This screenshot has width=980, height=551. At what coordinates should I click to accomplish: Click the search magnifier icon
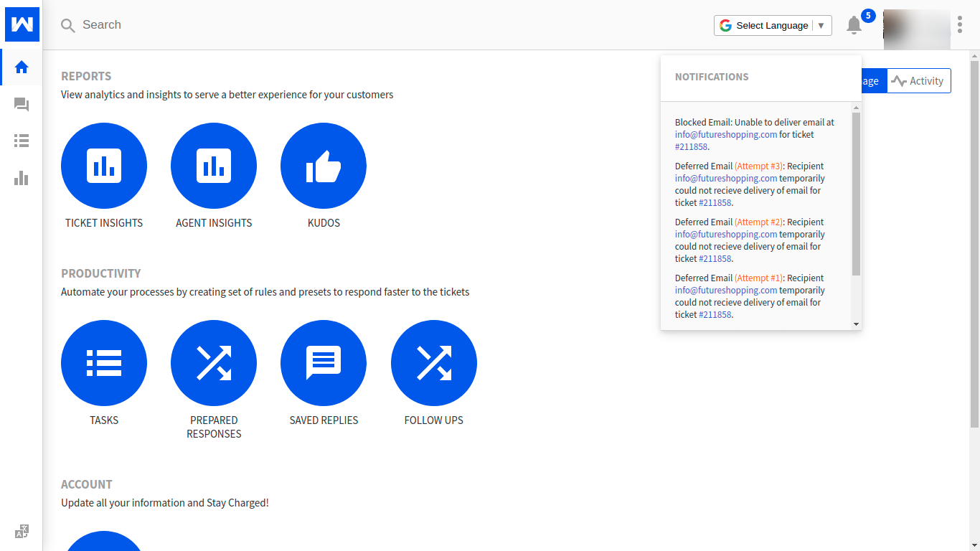click(68, 26)
